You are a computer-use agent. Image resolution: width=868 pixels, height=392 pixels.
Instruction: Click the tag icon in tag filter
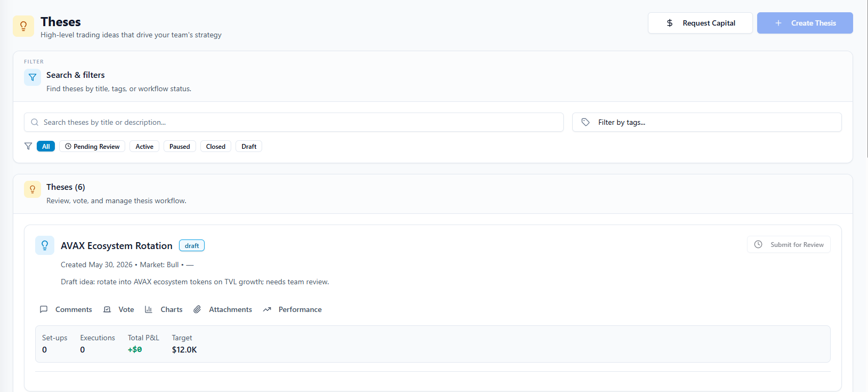(x=586, y=122)
